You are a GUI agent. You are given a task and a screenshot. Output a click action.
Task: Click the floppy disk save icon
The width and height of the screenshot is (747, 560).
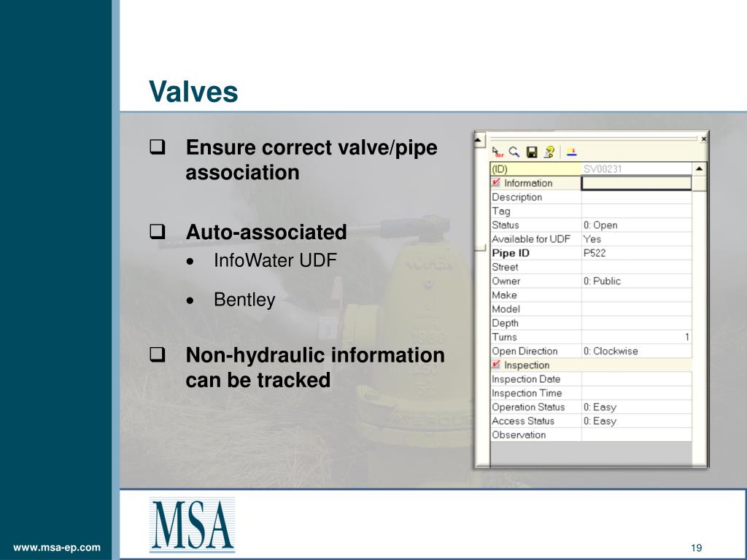(532, 152)
